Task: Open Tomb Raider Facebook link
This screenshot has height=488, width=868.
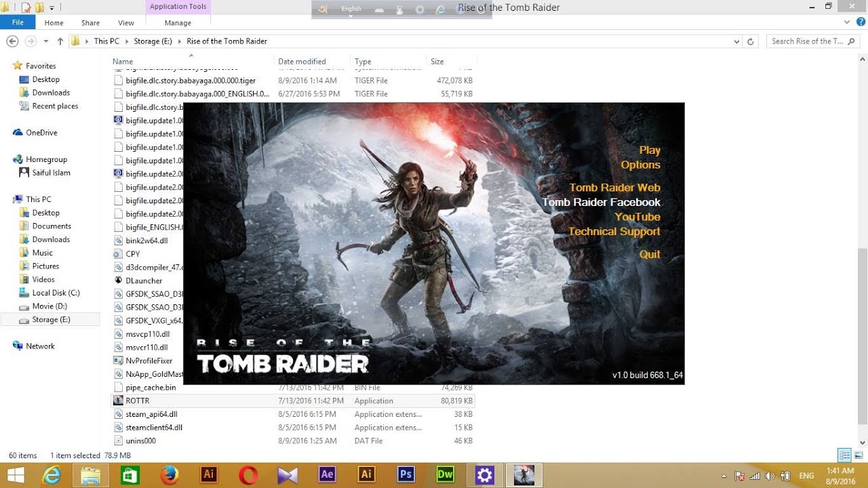Action: [x=601, y=202]
